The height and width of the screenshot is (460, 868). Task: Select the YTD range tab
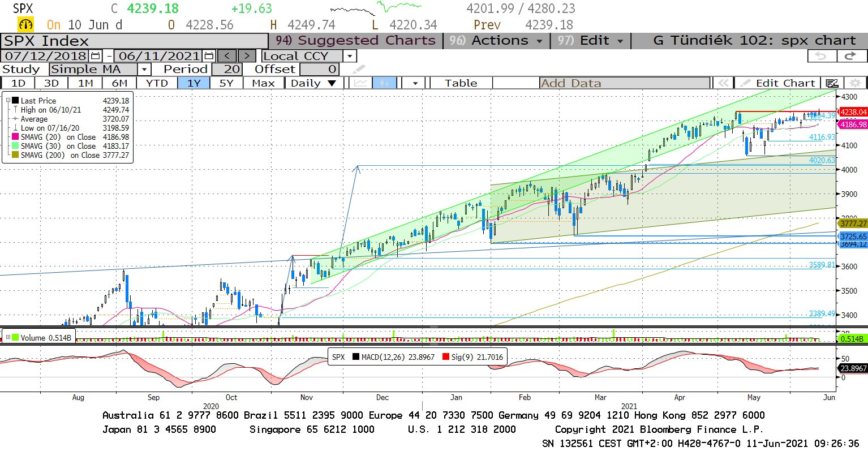pos(157,83)
